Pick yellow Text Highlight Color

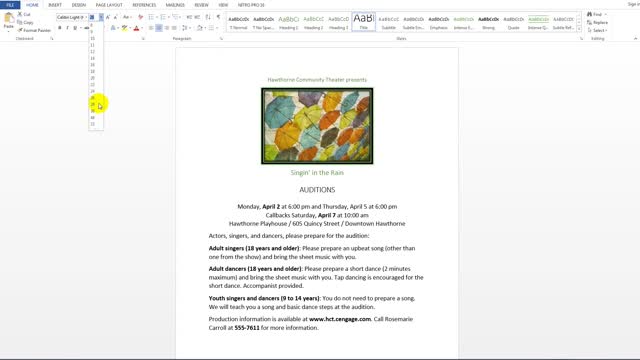click(124, 28)
